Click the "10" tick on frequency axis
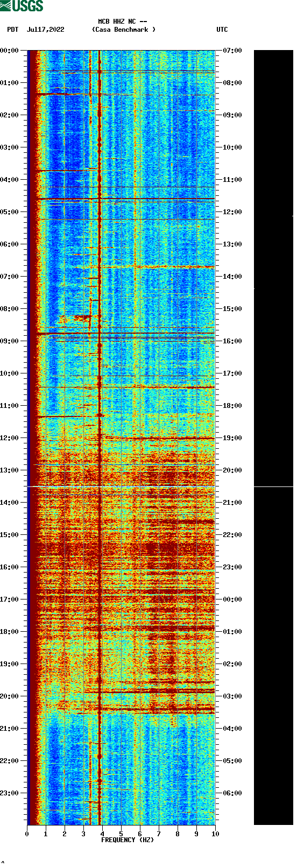297x868 pixels. pyautogui.click(x=215, y=834)
